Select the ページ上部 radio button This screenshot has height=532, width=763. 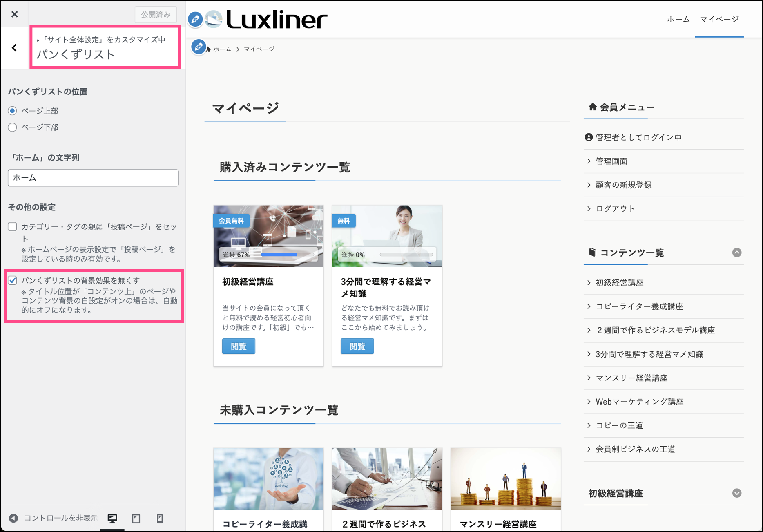click(13, 111)
